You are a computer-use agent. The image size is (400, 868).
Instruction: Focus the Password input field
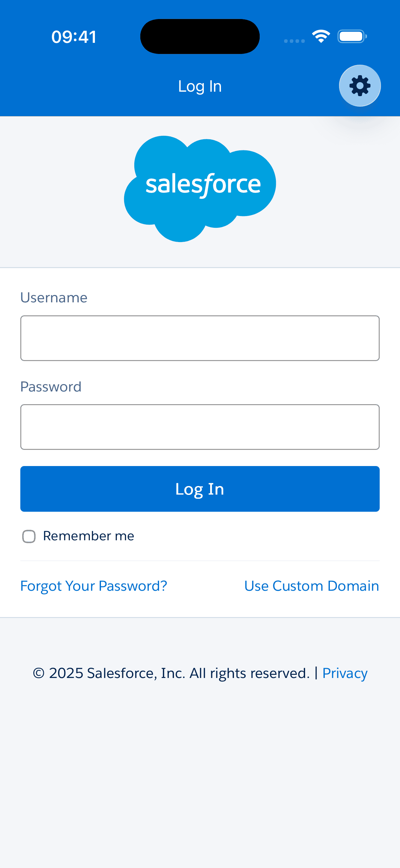200,427
